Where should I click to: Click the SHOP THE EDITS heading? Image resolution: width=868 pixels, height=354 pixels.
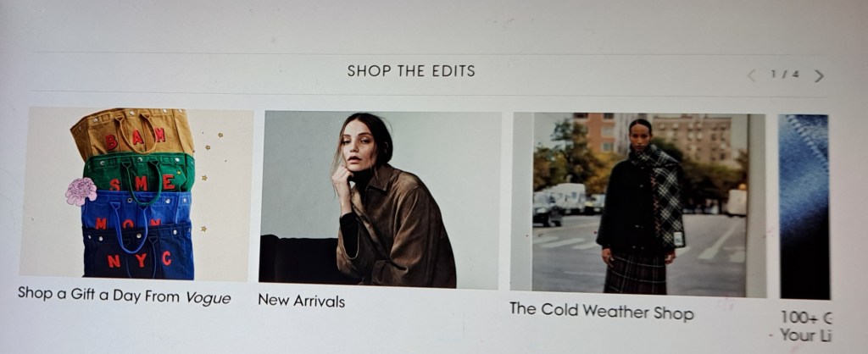(411, 71)
